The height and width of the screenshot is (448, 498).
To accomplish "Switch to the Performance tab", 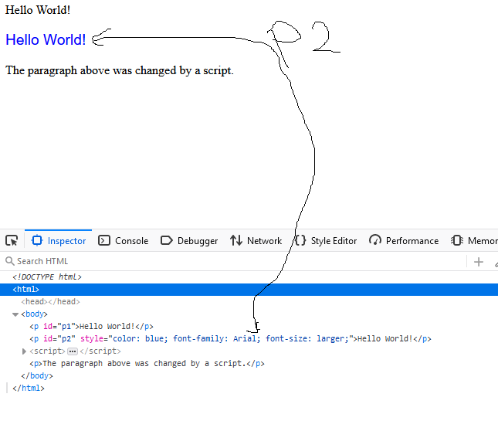I will [x=404, y=240].
